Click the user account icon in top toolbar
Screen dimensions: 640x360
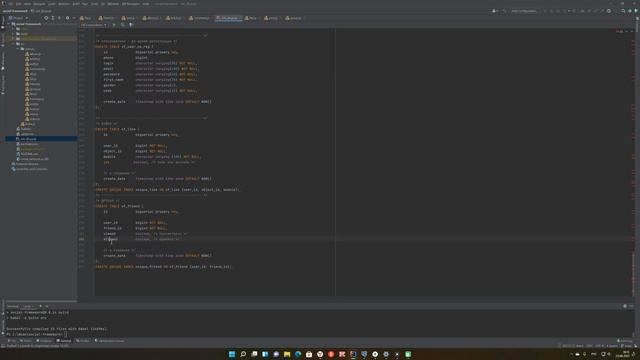pyautogui.click(x=494, y=11)
